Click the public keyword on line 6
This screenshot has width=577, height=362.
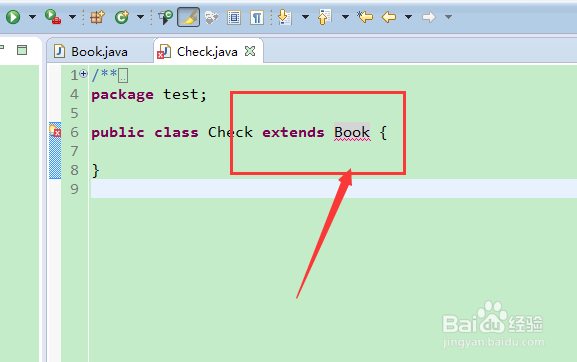click(x=118, y=133)
